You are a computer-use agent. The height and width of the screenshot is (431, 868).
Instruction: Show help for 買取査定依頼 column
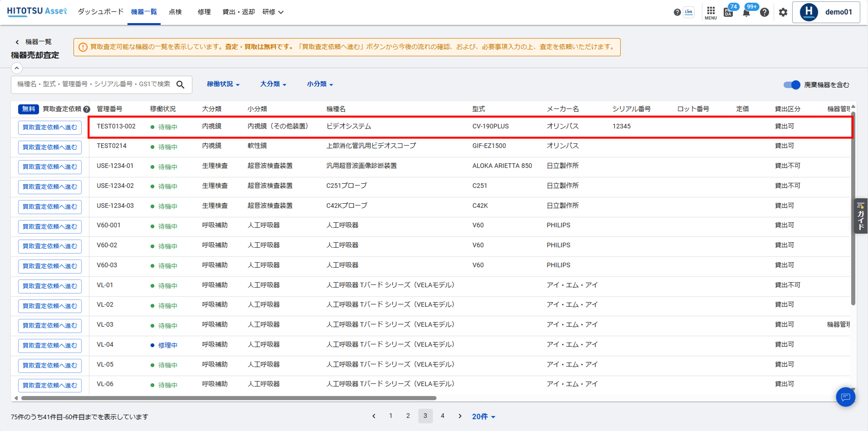pos(87,109)
